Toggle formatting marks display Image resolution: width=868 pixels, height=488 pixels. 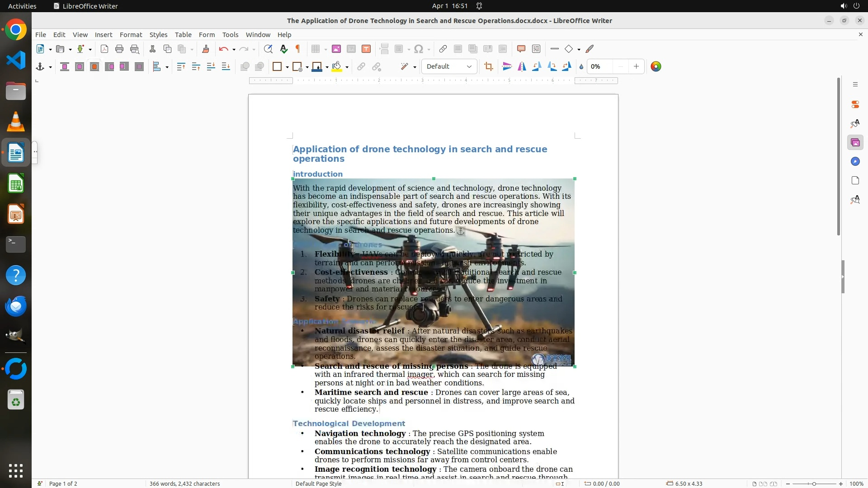pos(298,49)
